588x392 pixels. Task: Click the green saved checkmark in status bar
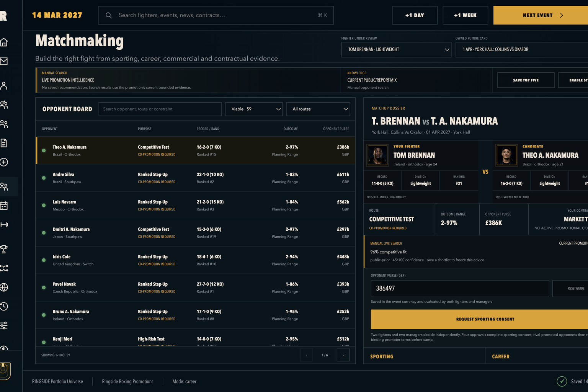coord(562,381)
